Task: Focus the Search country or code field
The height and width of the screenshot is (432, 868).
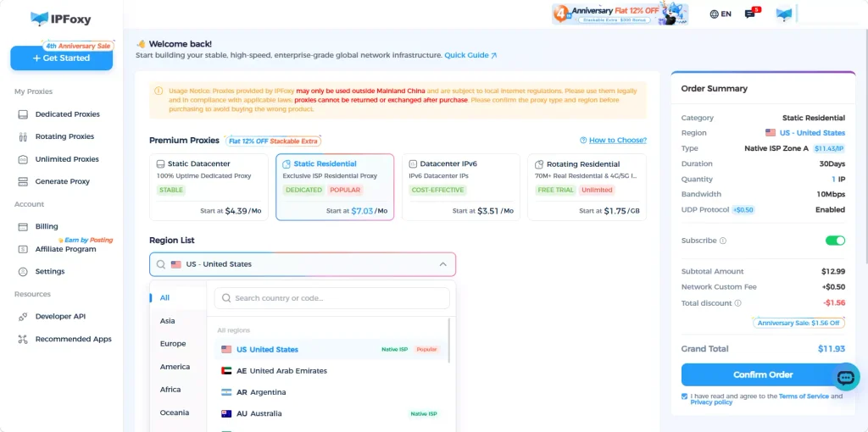Action: 332,298
